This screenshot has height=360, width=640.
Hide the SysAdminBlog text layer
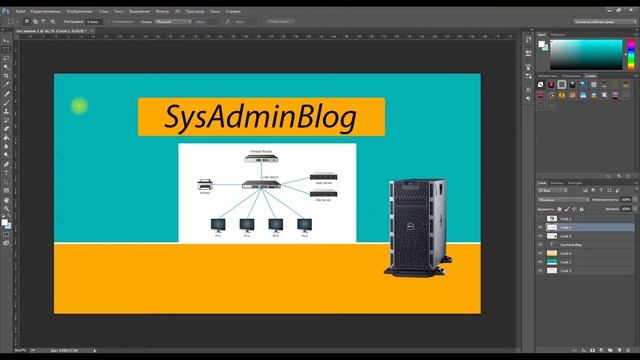(540, 245)
